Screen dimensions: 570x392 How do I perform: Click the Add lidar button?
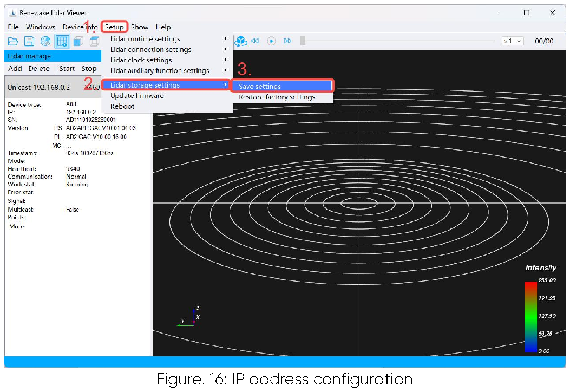coord(15,68)
